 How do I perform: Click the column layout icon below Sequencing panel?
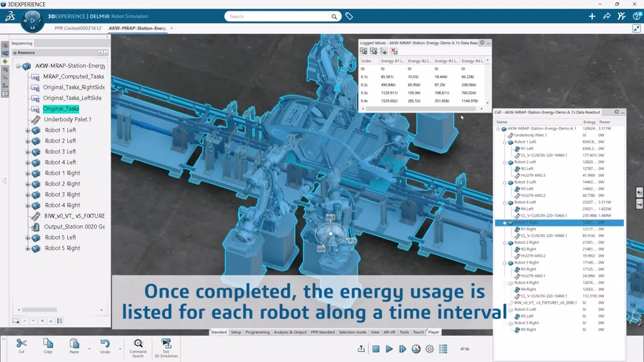click(60, 321)
